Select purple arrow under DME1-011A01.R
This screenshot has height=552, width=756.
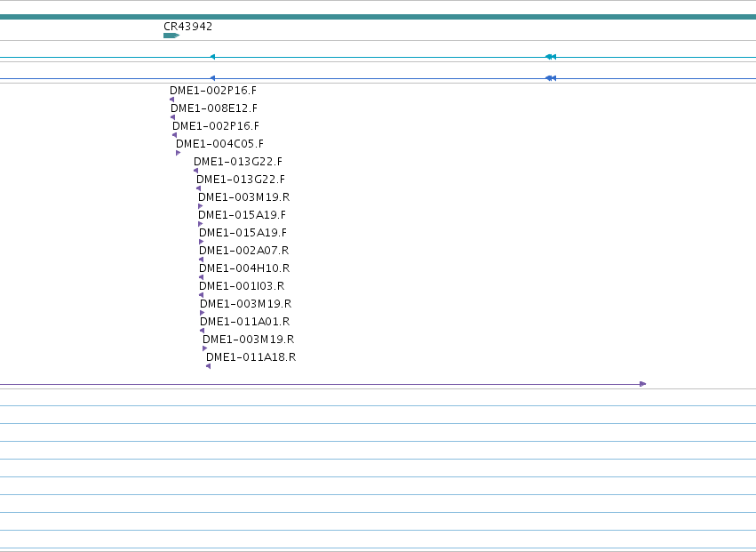click(202, 331)
